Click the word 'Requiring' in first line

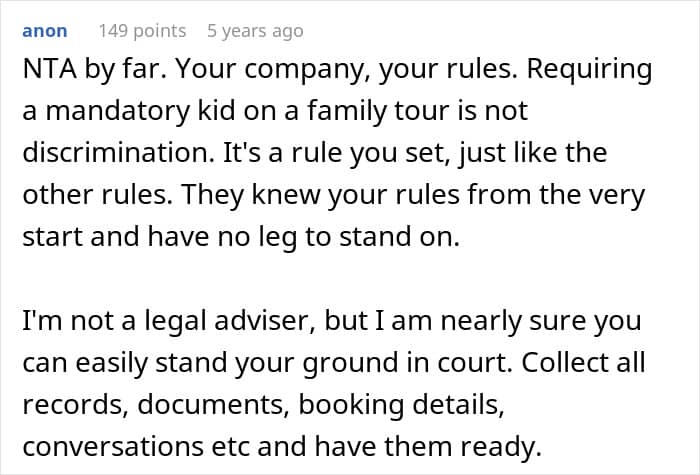pyautogui.click(x=589, y=70)
